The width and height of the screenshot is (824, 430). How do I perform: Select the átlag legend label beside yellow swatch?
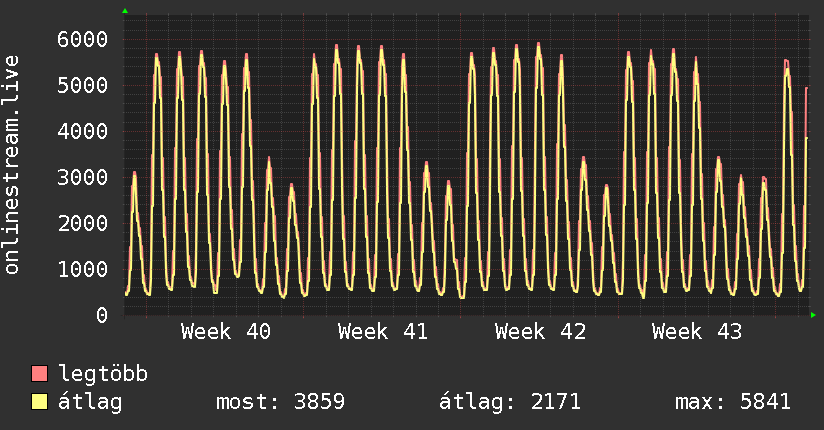coord(90,402)
